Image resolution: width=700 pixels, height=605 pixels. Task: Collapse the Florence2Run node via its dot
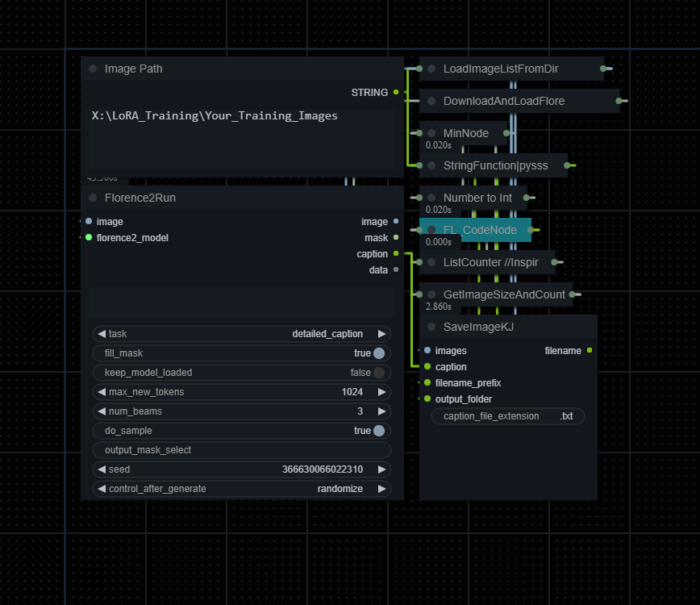click(93, 198)
